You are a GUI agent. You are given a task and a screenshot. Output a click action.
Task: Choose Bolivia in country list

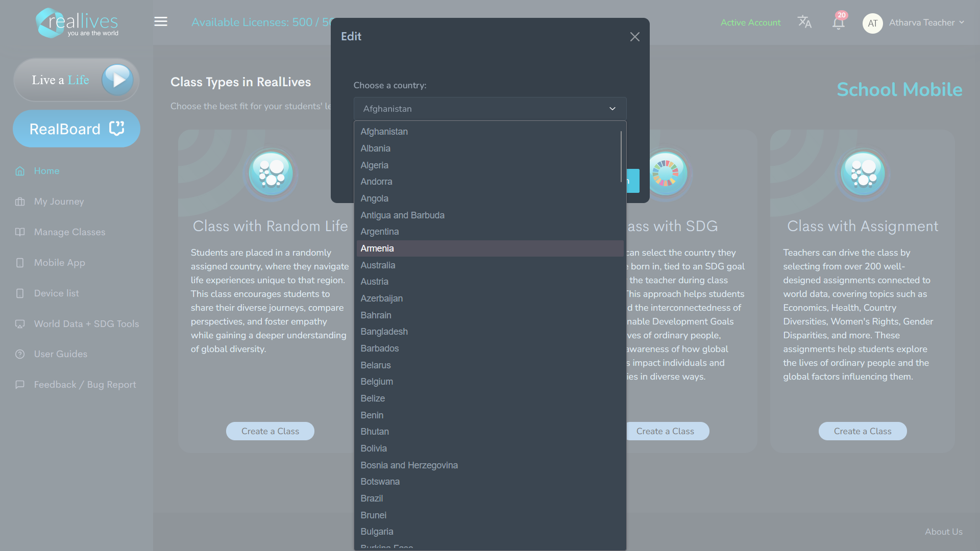[x=490, y=448]
